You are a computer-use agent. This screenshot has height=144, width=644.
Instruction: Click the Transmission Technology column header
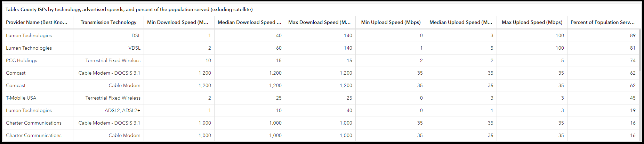pyautogui.click(x=108, y=22)
